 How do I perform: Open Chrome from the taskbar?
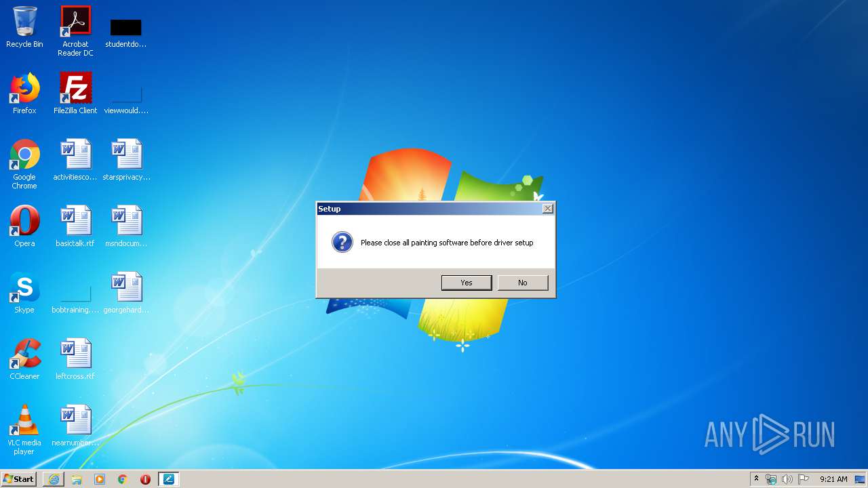pyautogui.click(x=123, y=479)
